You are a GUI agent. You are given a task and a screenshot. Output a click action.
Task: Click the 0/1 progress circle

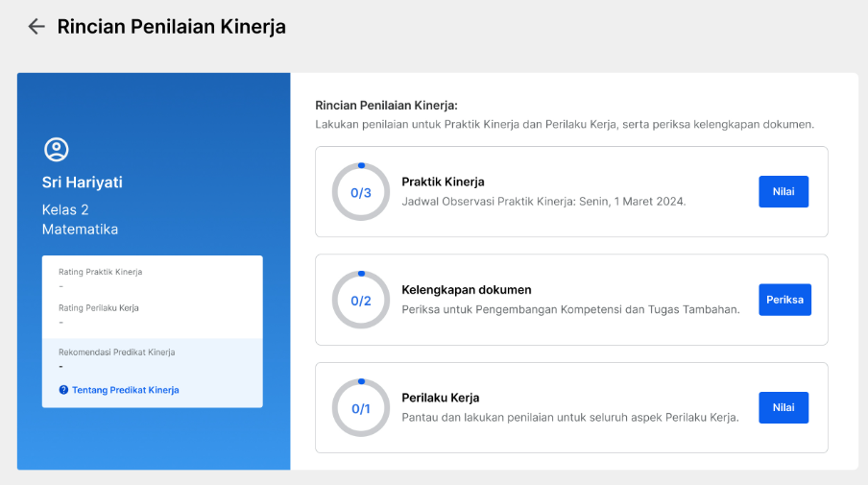[361, 408]
